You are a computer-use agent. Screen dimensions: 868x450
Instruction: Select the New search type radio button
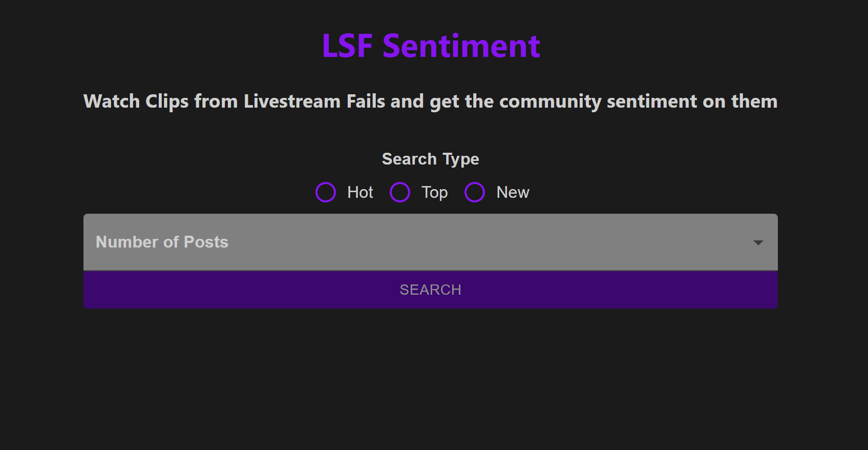click(474, 192)
